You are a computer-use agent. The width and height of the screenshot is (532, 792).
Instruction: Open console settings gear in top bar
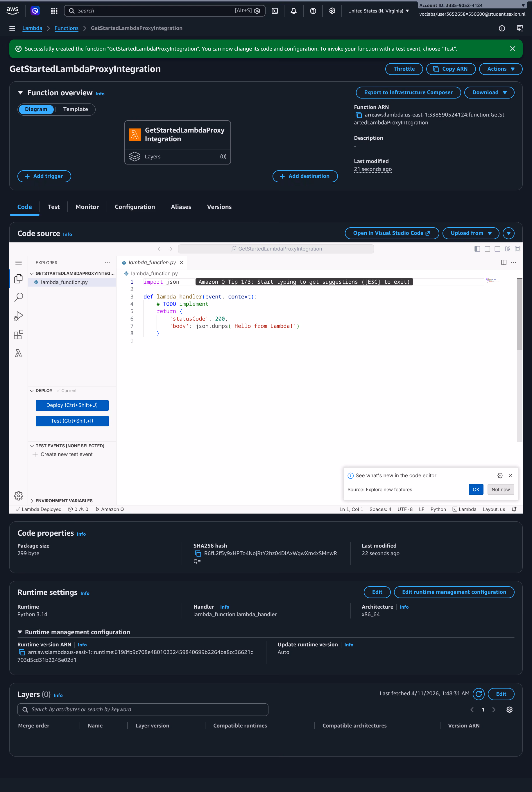point(332,11)
